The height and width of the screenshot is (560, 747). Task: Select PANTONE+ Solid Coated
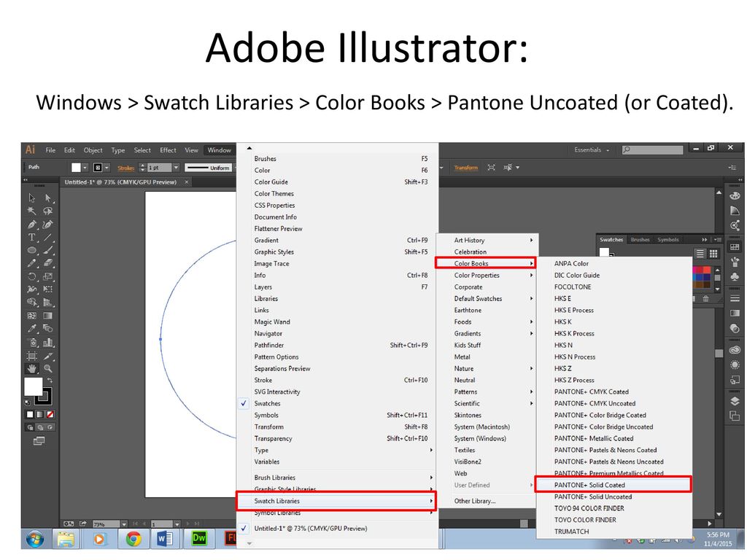613,485
